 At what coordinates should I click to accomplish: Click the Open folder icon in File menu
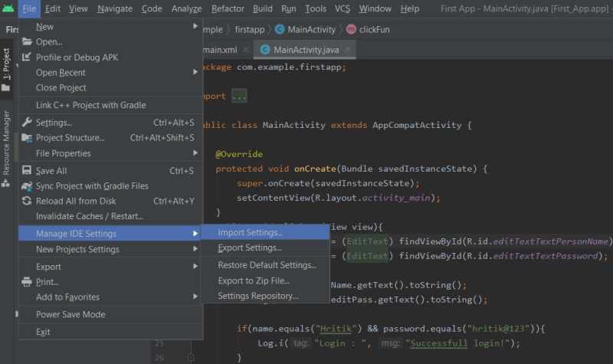coord(27,41)
